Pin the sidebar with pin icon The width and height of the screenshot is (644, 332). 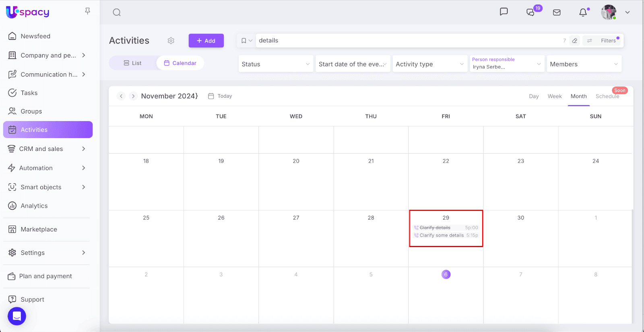click(x=87, y=11)
